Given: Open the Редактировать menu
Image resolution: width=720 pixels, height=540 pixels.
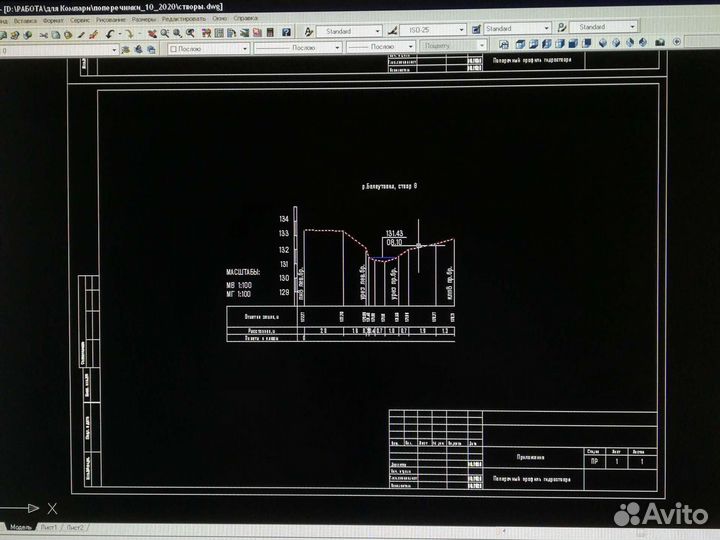Looking at the screenshot, I should pyautogui.click(x=184, y=19).
